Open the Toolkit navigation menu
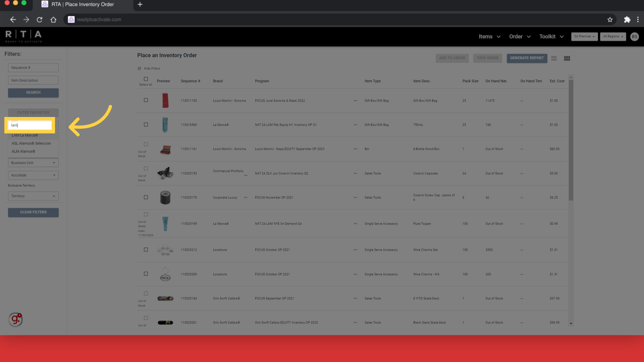 (x=551, y=37)
